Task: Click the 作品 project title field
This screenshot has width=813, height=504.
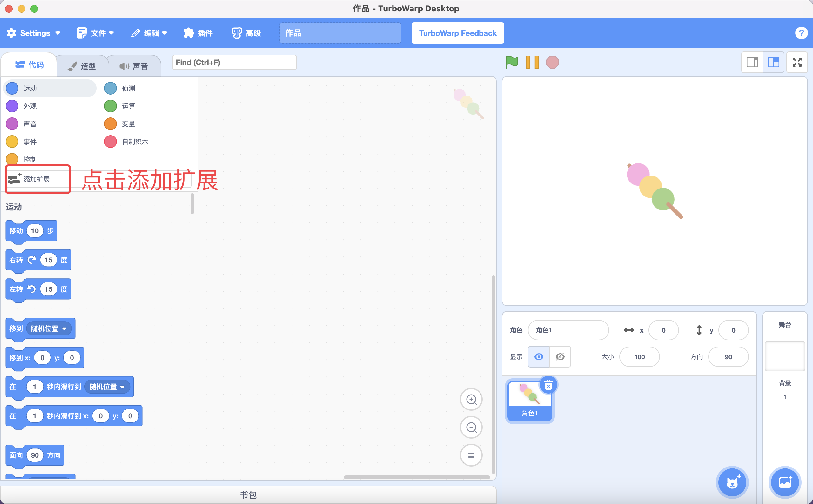Action: (339, 33)
